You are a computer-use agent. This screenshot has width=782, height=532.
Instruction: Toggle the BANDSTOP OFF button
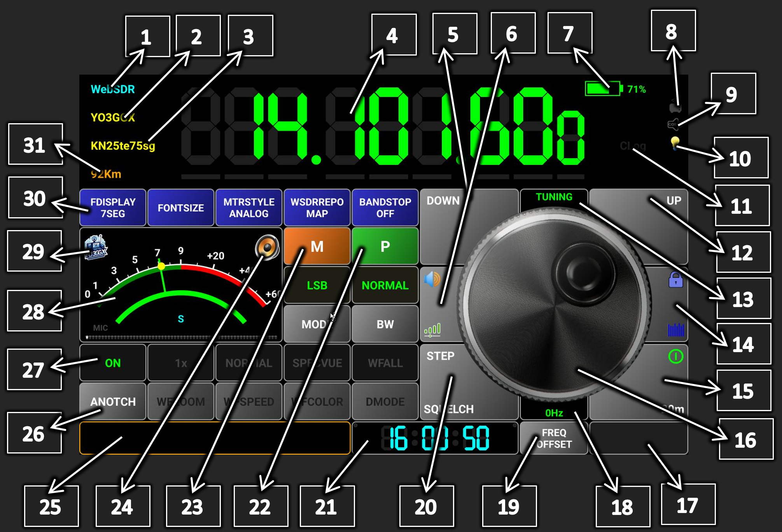(x=385, y=208)
